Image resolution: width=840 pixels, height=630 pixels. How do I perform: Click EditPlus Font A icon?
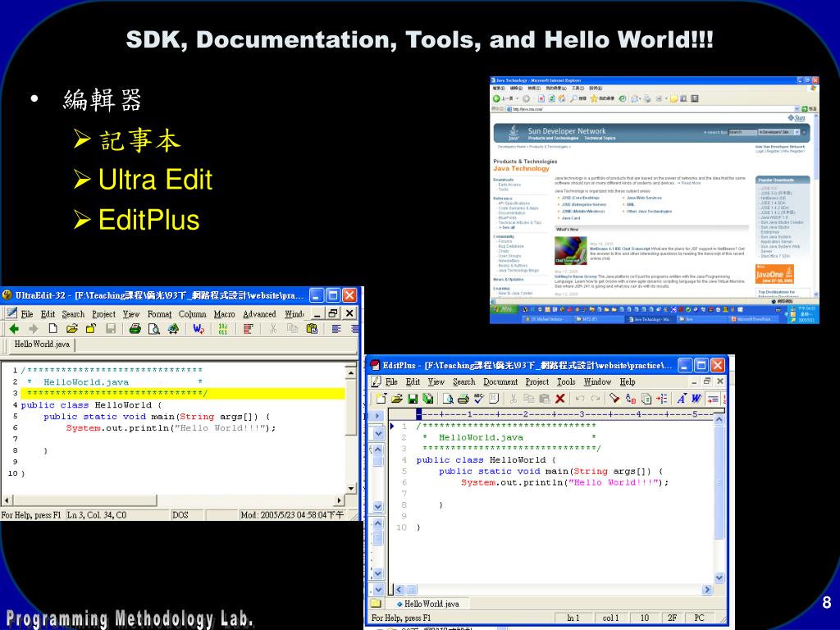pos(682,398)
